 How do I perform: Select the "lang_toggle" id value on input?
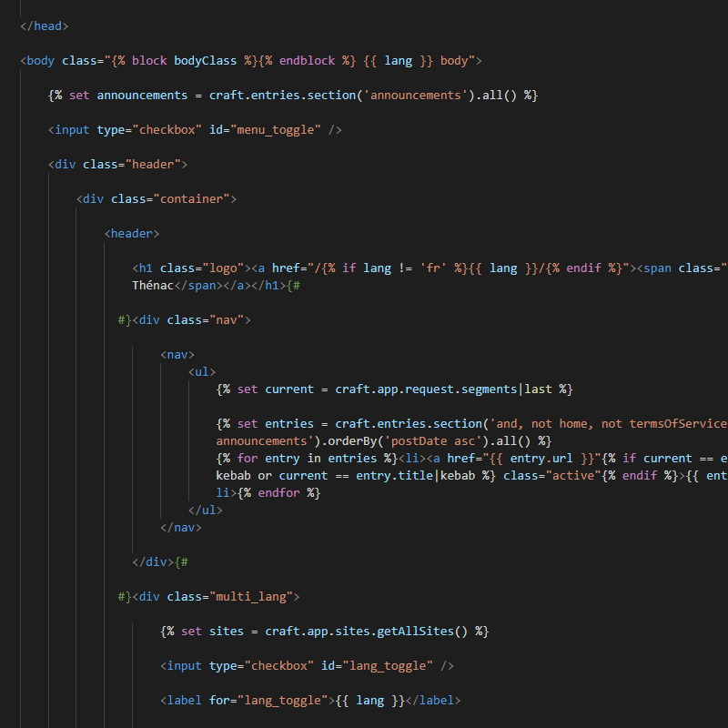click(x=388, y=666)
